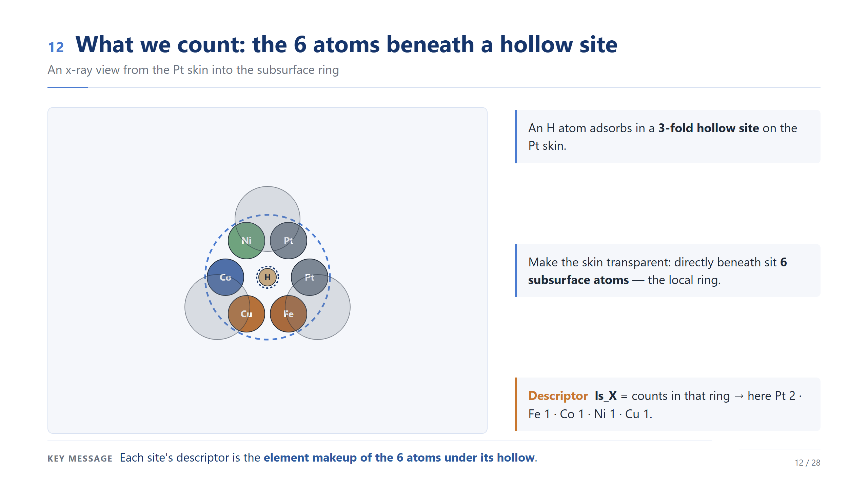Select the brown Fe atom circle
868x488 pixels.
pyautogui.click(x=289, y=314)
